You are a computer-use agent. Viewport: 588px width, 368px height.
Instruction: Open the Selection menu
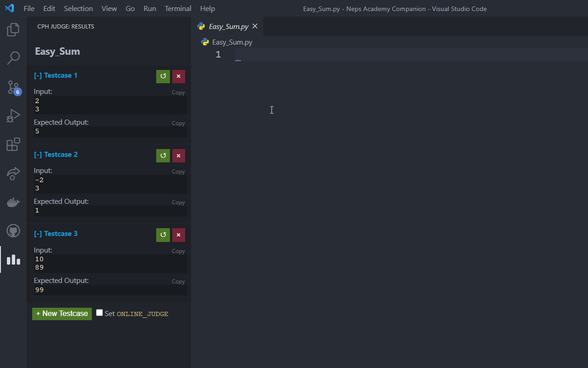point(78,8)
